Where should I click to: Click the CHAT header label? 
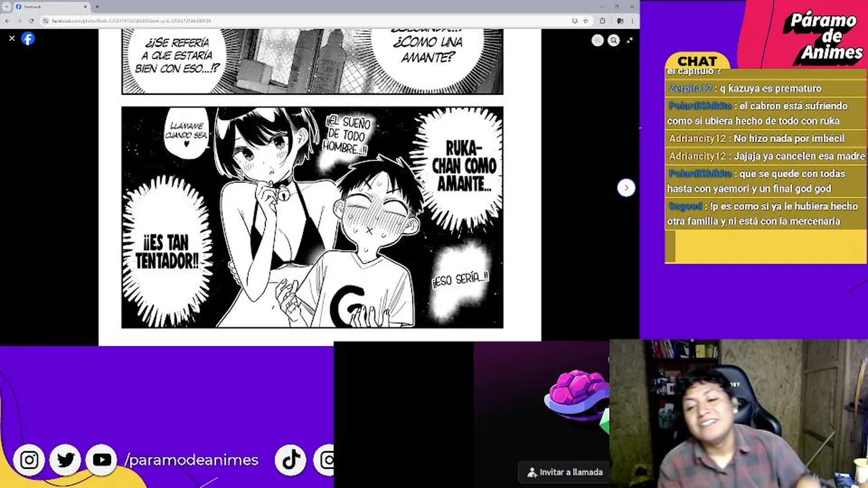tap(697, 61)
